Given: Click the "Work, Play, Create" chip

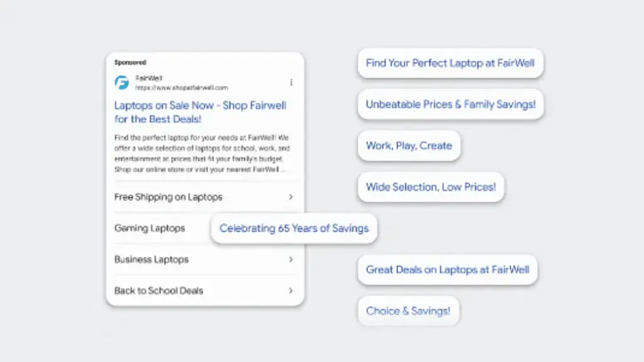Looking at the screenshot, I should coord(409,146).
